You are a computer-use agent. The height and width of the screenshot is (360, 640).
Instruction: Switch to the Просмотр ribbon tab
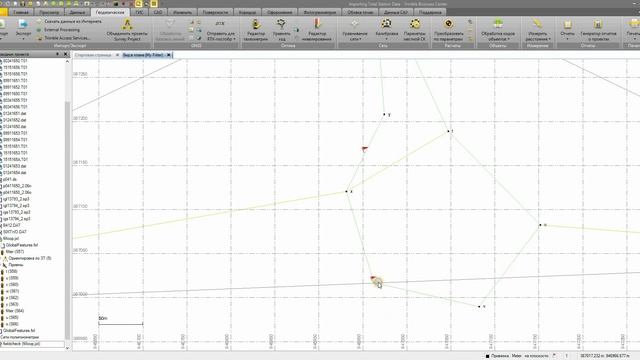pyautogui.click(x=49, y=12)
